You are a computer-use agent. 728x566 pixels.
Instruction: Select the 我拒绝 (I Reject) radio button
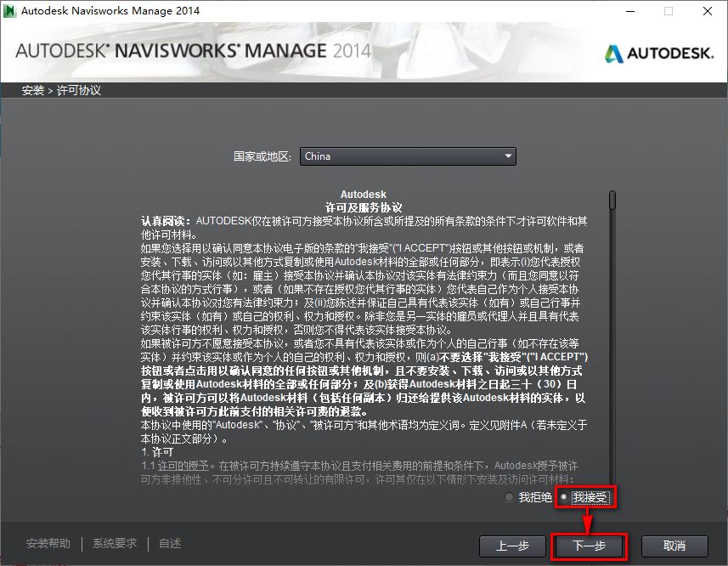510,498
